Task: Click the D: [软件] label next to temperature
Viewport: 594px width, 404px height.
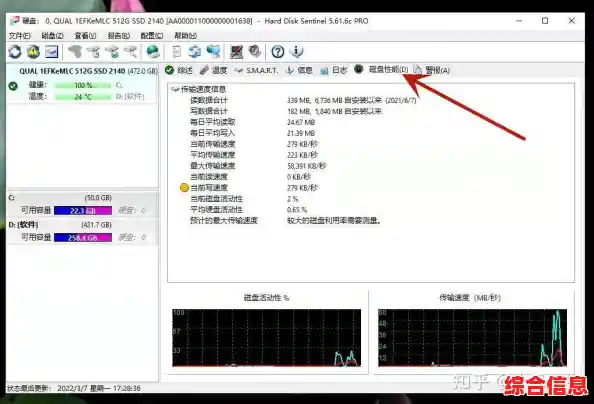Action: pyautogui.click(x=130, y=97)
